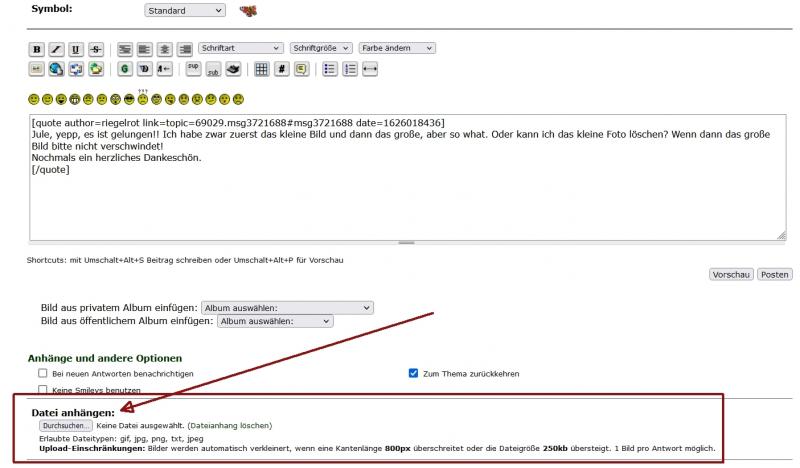Toggle bold text formatting
The height and width of the screenshot is (468, 800).
click(38, 48)
